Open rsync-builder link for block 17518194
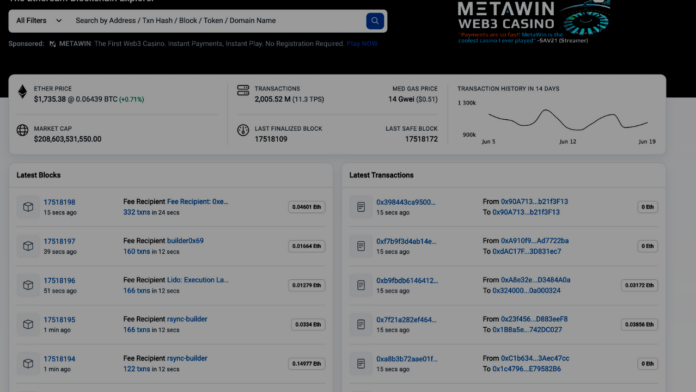The image size is (696, 392). click(x=187, y=358)
